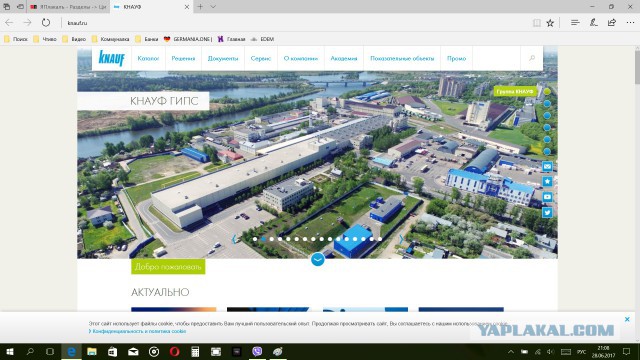
Task: Open volume control in system tray
Action: 550,351
